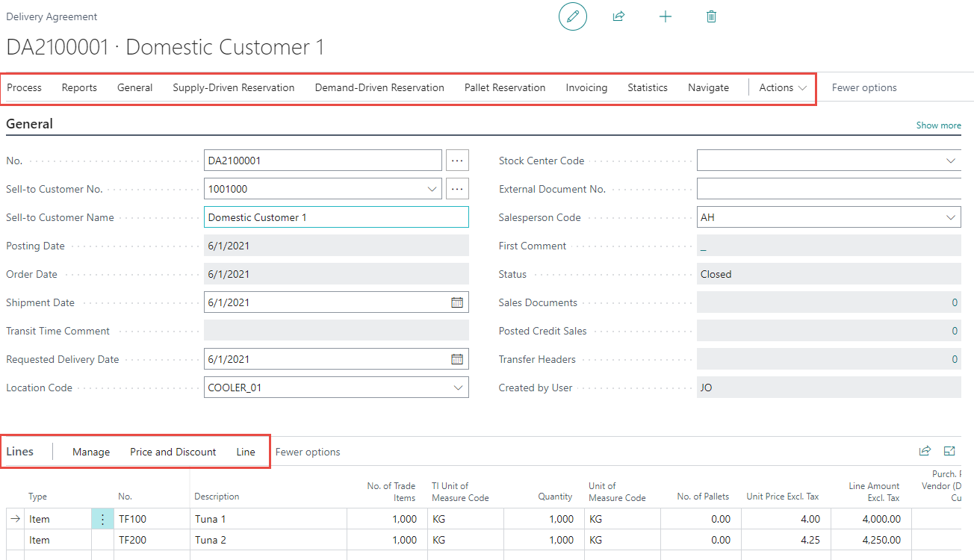Screen dimensions: 974x560
Task: Click the plus icon to create new
Action: tap(665, 16)
